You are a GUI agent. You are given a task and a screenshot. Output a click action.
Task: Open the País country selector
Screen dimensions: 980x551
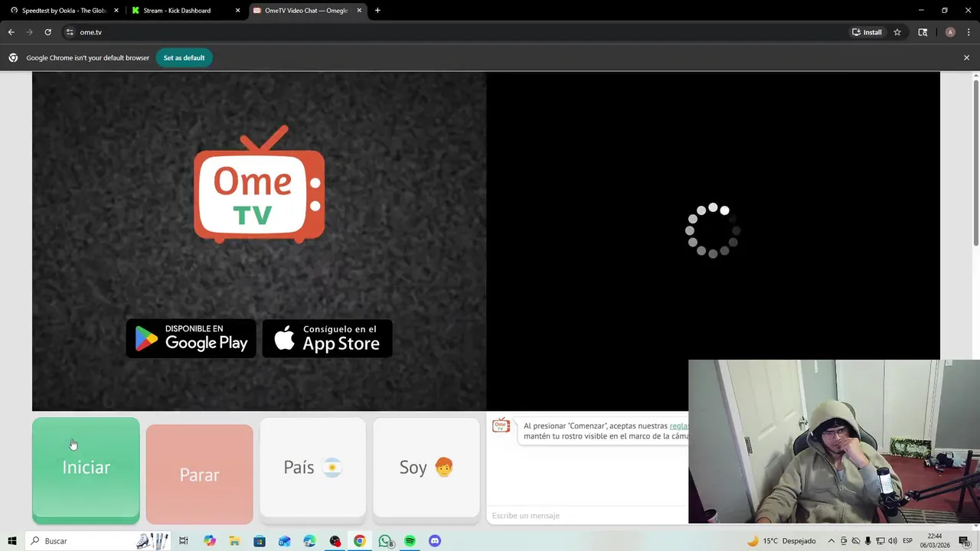[312, 468]
